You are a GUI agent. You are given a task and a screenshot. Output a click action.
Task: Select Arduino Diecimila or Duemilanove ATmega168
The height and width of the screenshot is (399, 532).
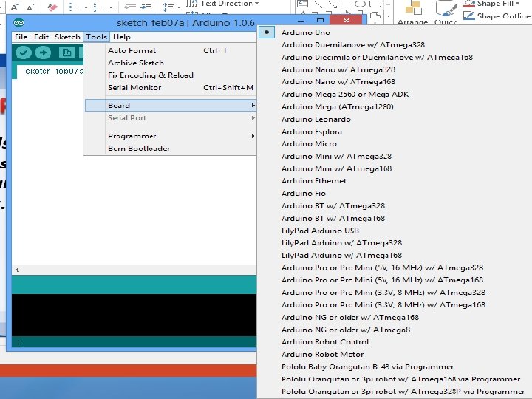pyautogui.click(x=377, y=58)
